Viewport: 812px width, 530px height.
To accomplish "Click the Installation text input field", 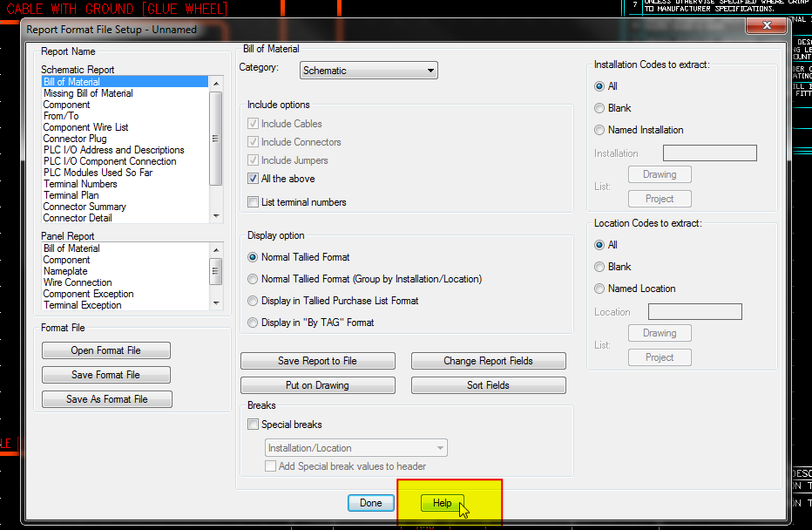I will tap(709, 153).
